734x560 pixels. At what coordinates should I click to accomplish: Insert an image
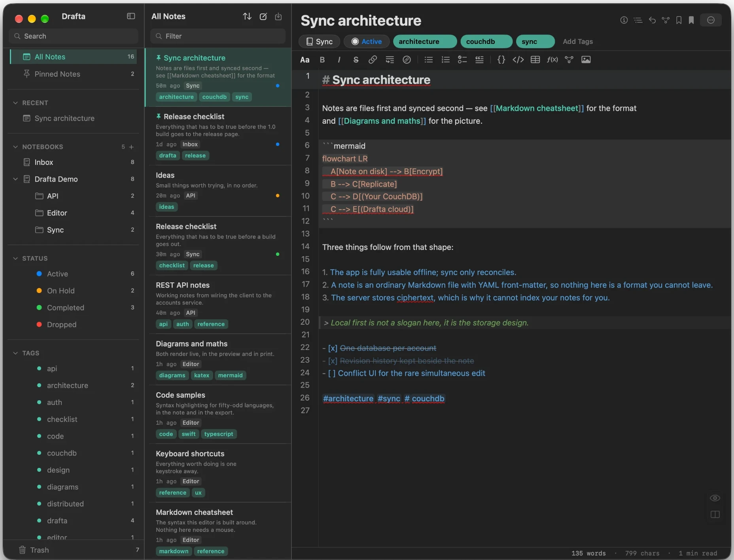click(586, 60)
